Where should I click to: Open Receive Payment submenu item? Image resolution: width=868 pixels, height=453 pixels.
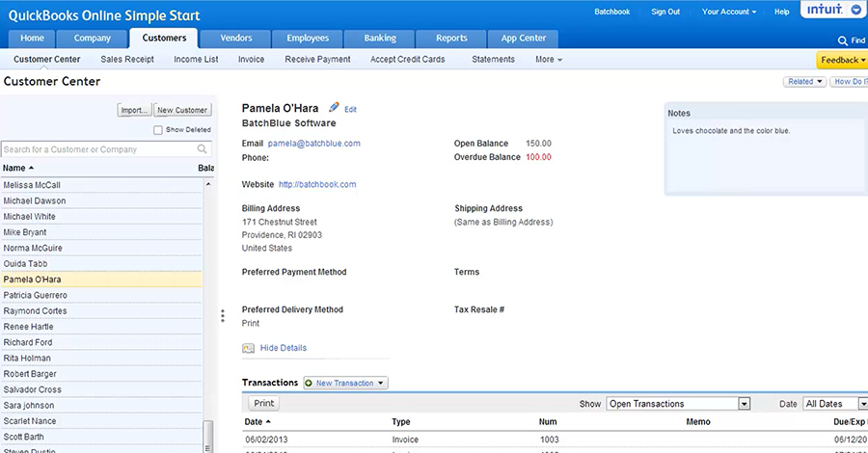pos(317,59)
